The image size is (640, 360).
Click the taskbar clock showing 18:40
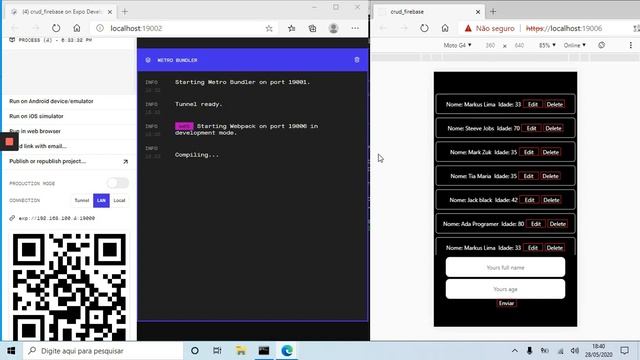[598, 351]
